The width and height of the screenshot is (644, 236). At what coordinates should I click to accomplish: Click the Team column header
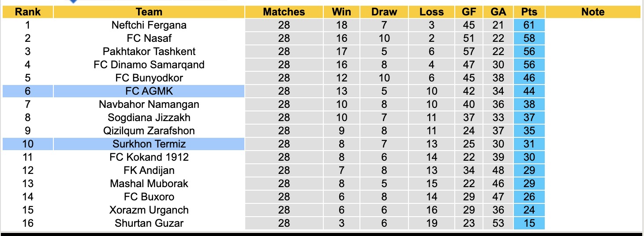[149, 12]
